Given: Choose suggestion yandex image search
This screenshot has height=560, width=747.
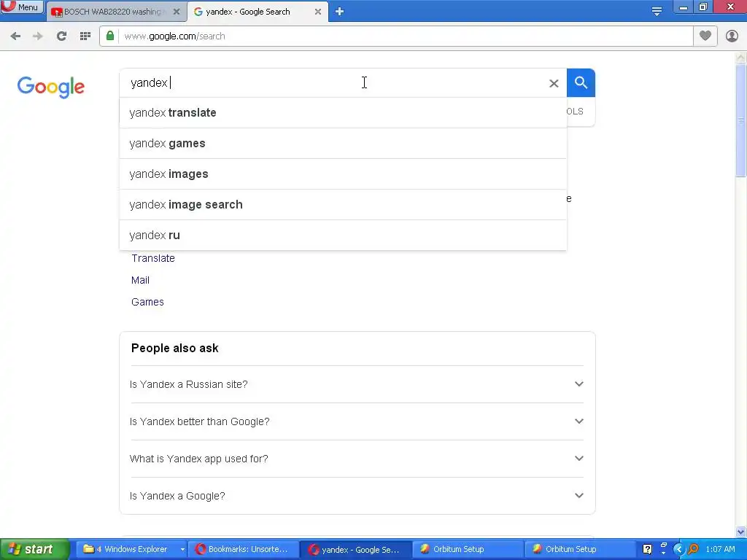Looking at the screenshot, I should tap(343, 205).
